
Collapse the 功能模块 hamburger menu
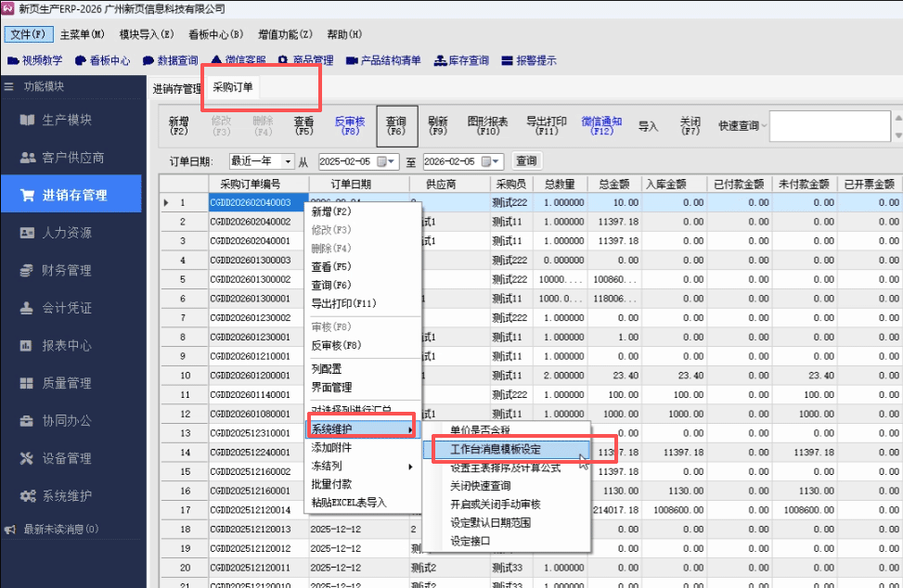pyautogui.click(x=9, y=86)
